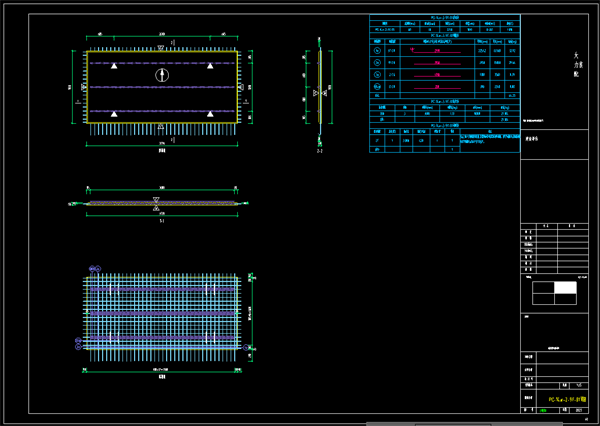Click the leftmost circled tag above the rebar layout
This screenshot has height=426, width=600.
point(92,269)
